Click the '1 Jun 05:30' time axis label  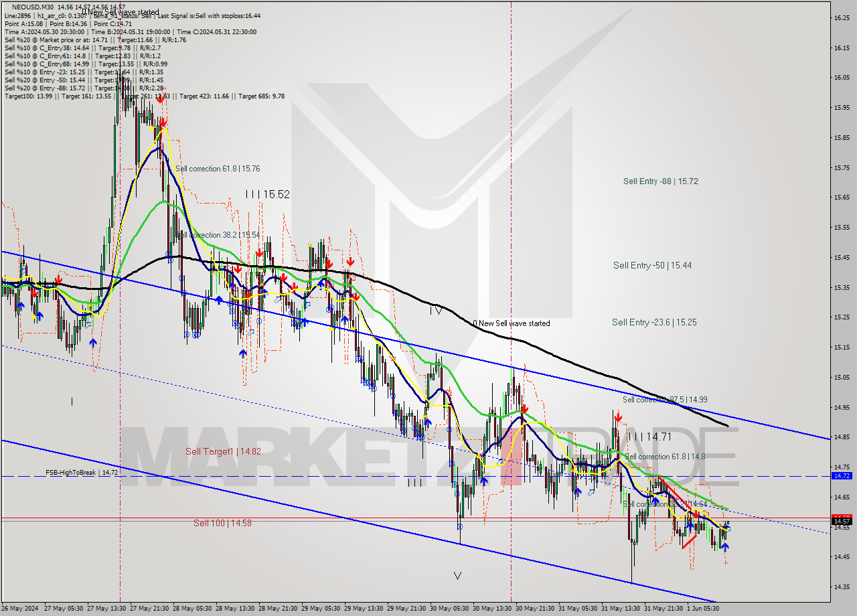[703, 609]
